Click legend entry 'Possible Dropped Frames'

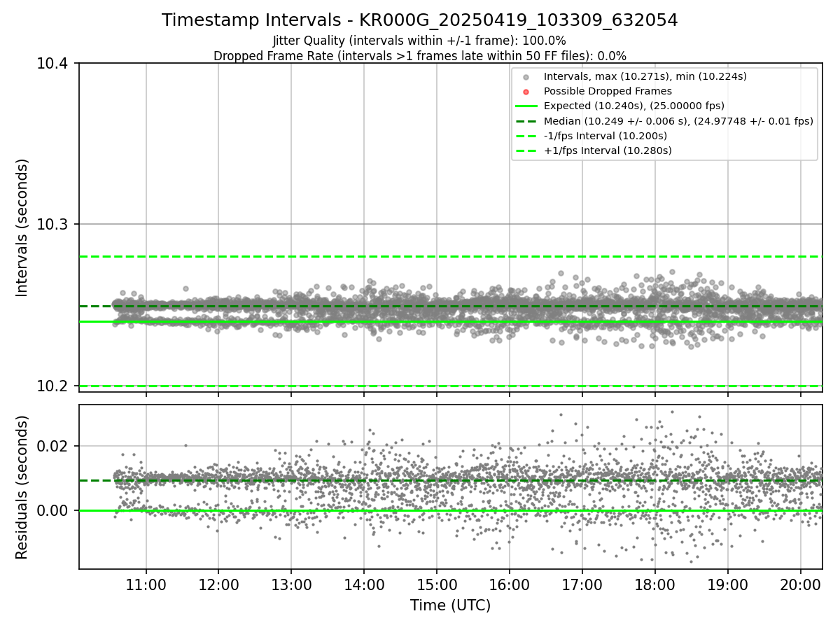[608, 91]
